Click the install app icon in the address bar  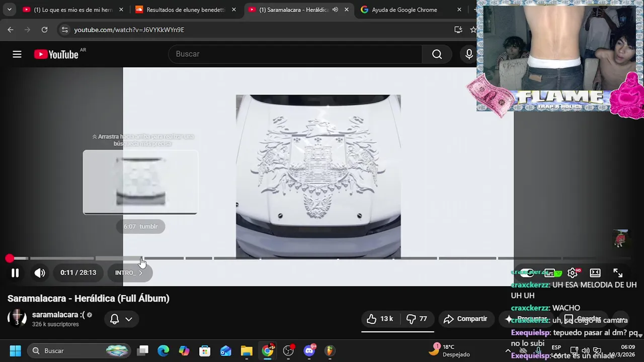(x=458, y=30)
